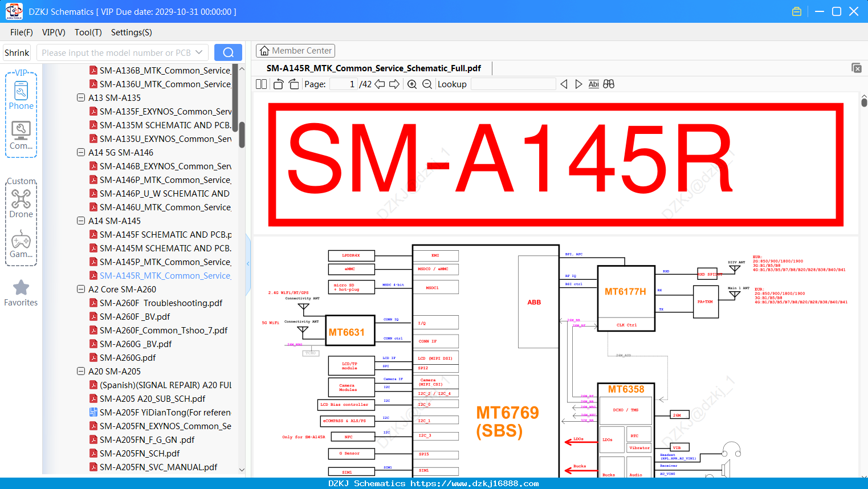Open SM-A205F YiDianTong reference file

161,412
